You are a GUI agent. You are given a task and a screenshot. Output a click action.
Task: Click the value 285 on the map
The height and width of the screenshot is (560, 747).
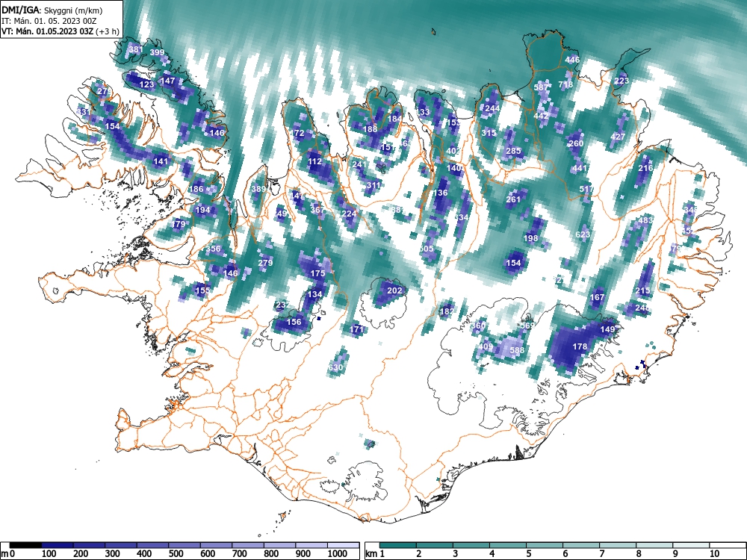point(513,151)
